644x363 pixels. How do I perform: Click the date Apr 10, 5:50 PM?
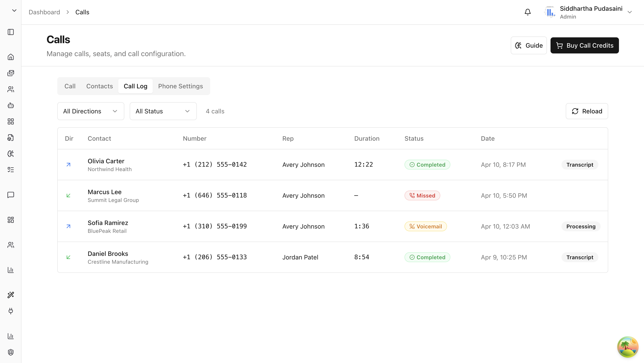point(504,195)
